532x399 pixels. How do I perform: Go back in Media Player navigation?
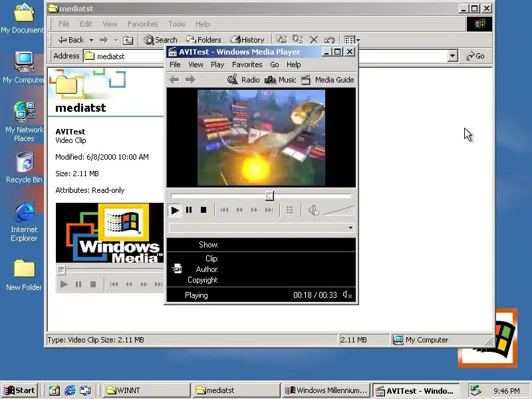174,80
